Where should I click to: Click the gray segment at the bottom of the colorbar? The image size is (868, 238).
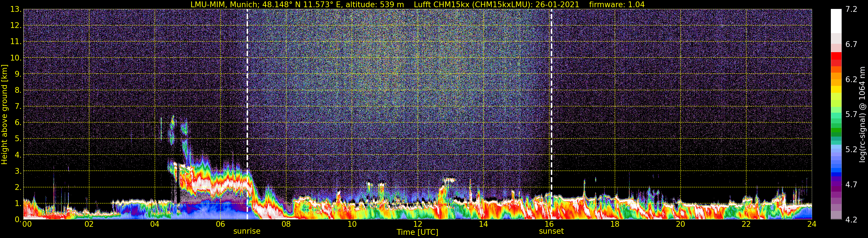[x=836, y=215]
